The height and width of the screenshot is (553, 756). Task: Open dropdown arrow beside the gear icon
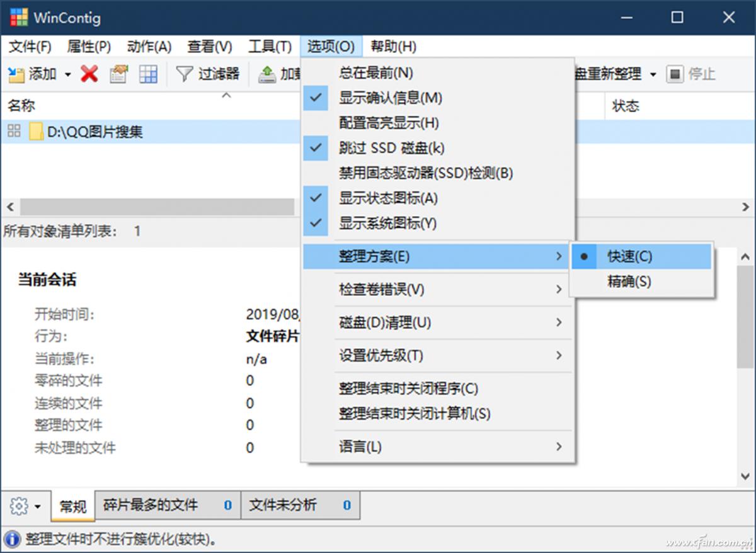(38, 506)
